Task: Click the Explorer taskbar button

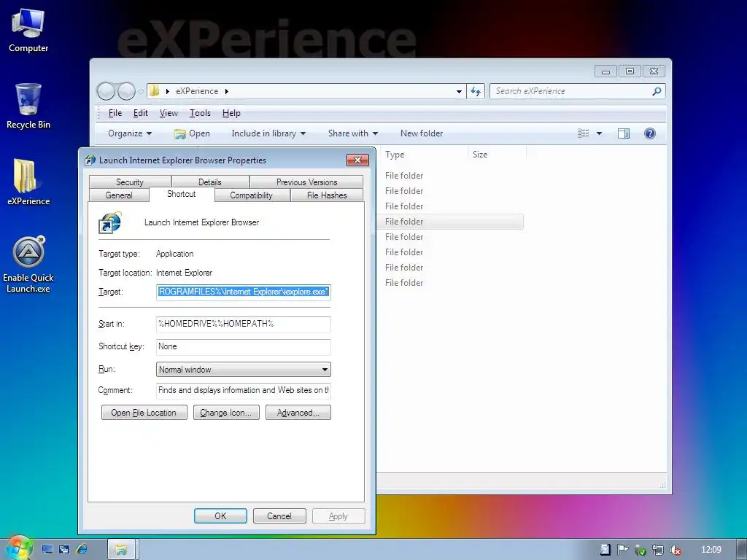Action: click(122, 550)
